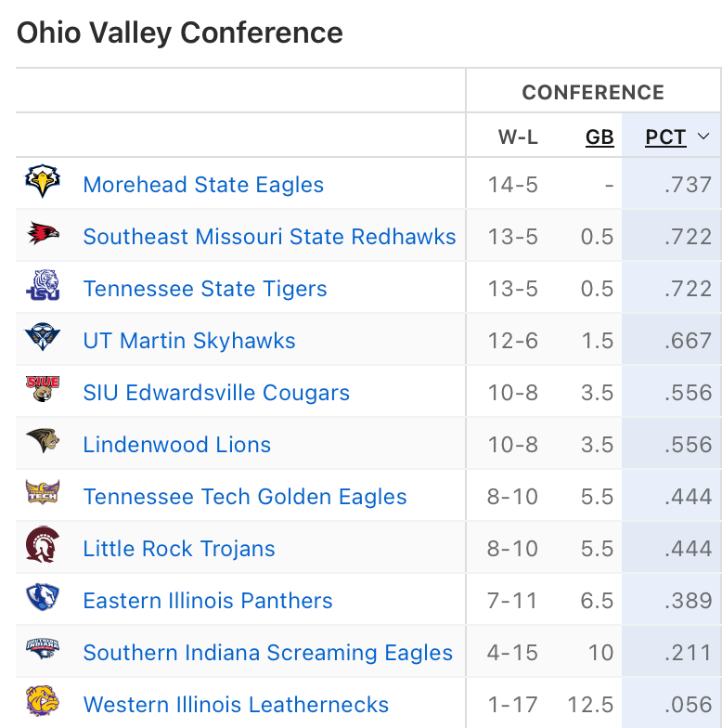
Task: Sort standings by GB column
Action: [600, 137]
